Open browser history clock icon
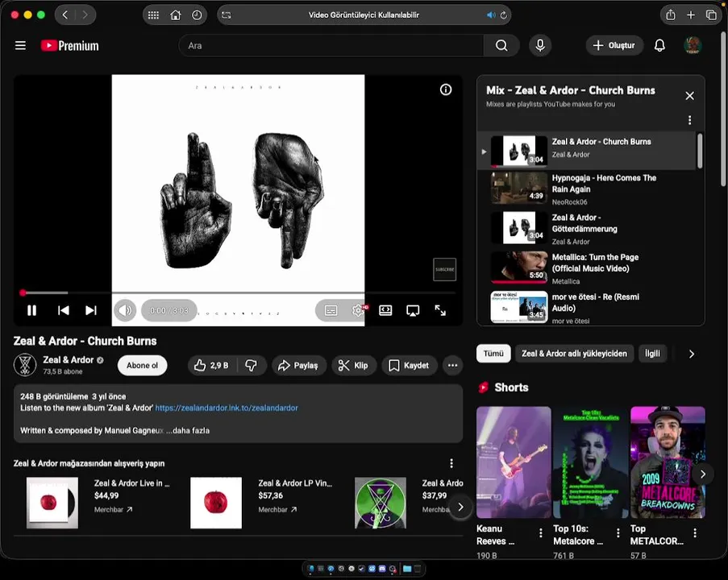Screen dimensions: 728x580 click(197, 14)
